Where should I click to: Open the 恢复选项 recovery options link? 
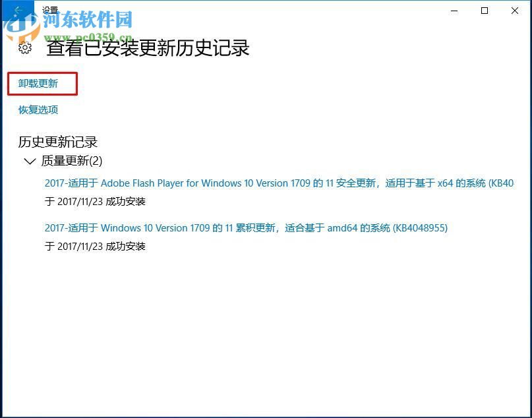coord(36,110)
